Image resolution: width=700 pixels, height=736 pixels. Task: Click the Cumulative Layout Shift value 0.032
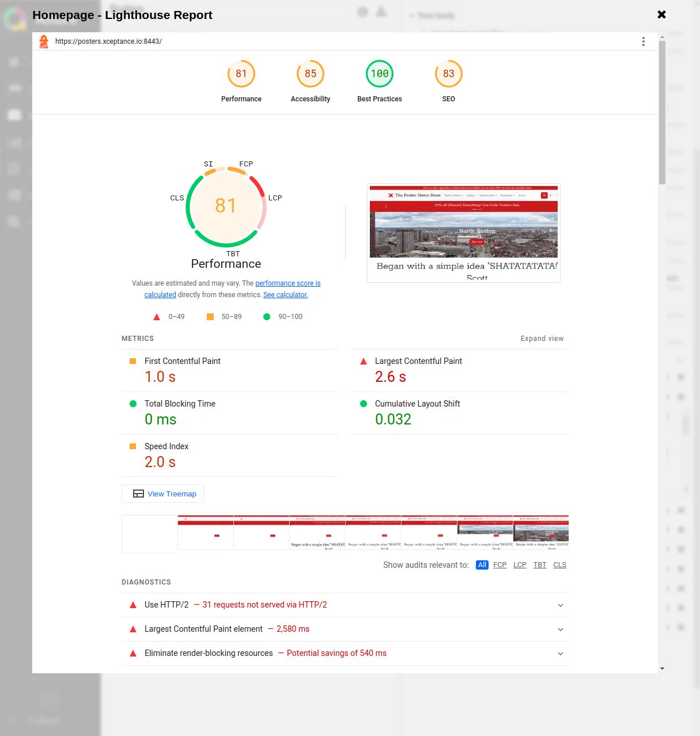(393, 419)
